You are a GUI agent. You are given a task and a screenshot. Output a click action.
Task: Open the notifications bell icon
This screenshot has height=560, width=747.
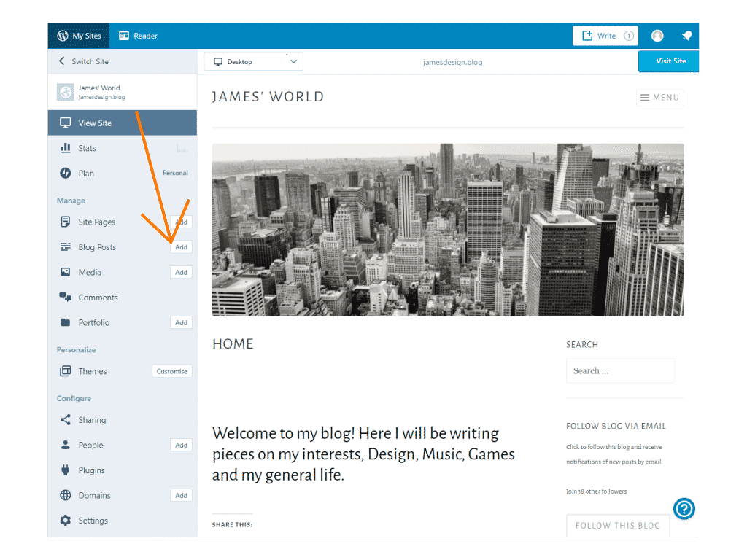click(x=686, y=36)
